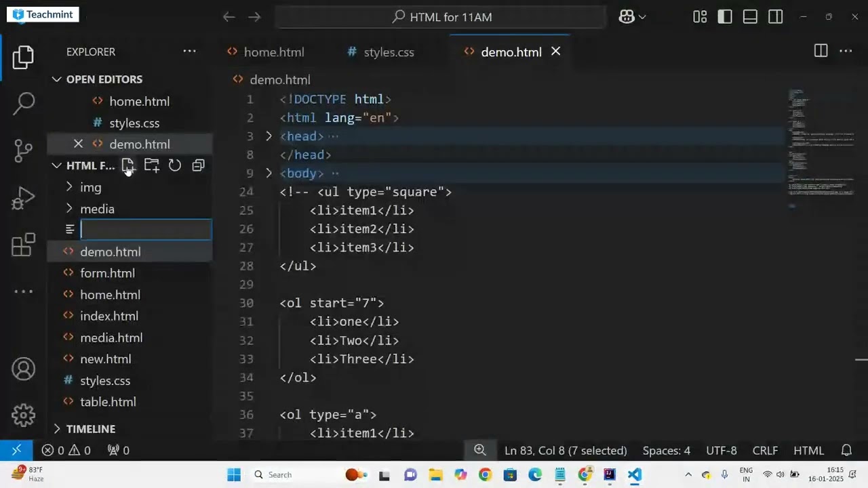Open the Remote Window indicator

(16, 450)
